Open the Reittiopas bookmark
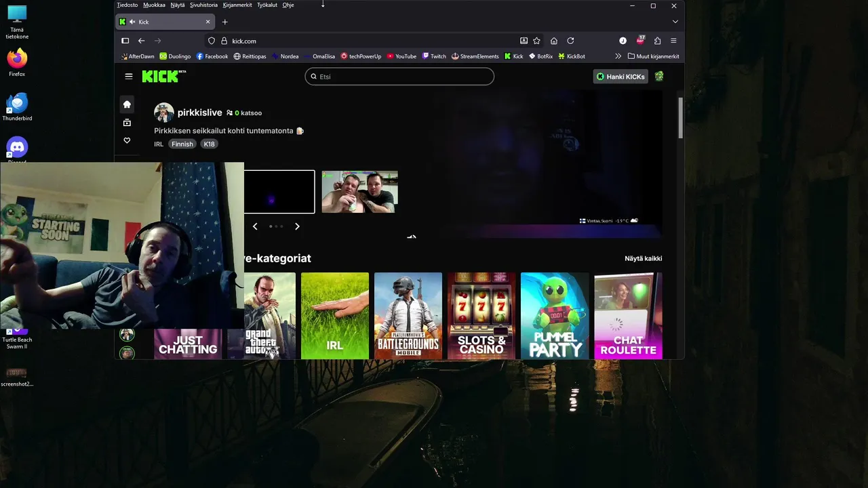The image size is (868, 488). [250, 56]
